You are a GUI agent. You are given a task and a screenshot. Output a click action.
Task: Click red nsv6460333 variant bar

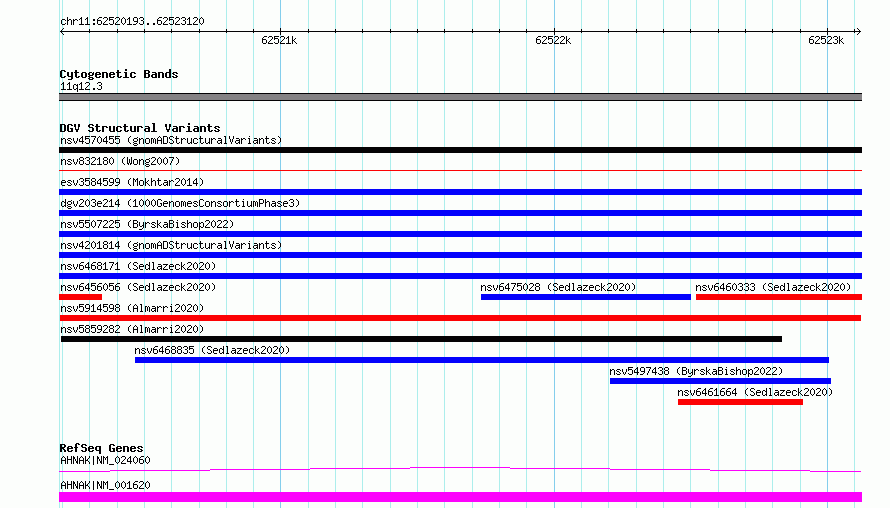tap(779, 297)
